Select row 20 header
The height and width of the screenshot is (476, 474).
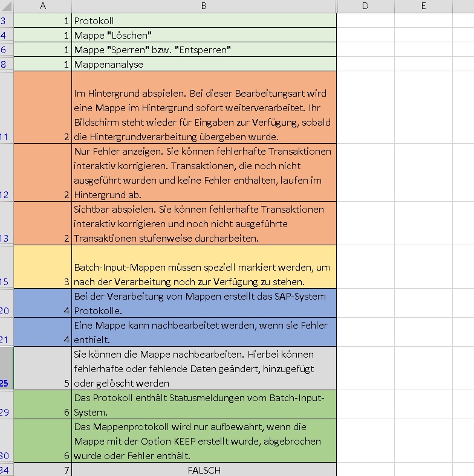click(x=7, y=303)
